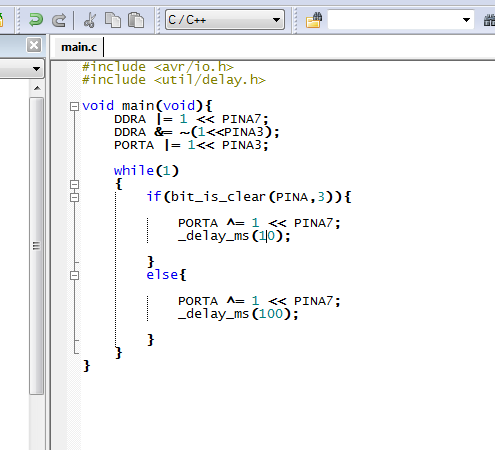
Task: Place cursor on _delay_ms(100) line
Action: click(x=238, y=314)
